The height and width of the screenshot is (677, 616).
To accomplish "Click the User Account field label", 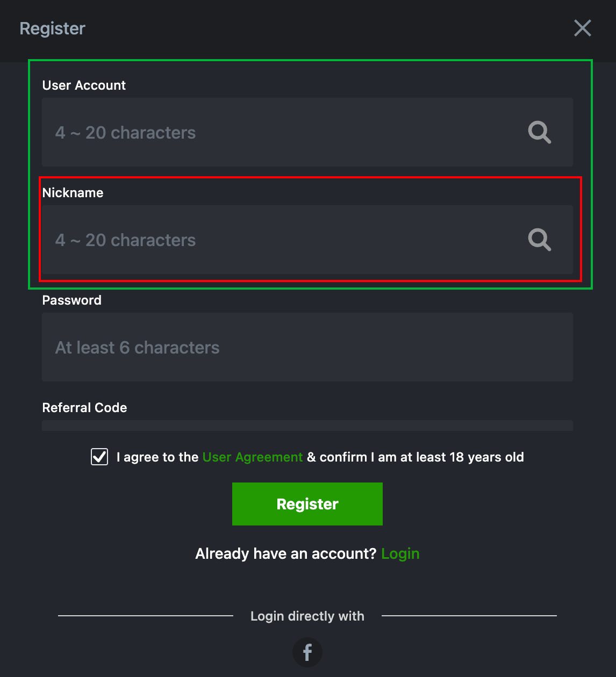I will 84,85.
